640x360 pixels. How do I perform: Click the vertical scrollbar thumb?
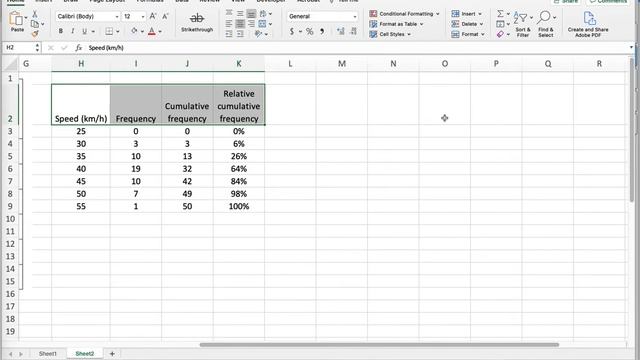pos(632,130)
